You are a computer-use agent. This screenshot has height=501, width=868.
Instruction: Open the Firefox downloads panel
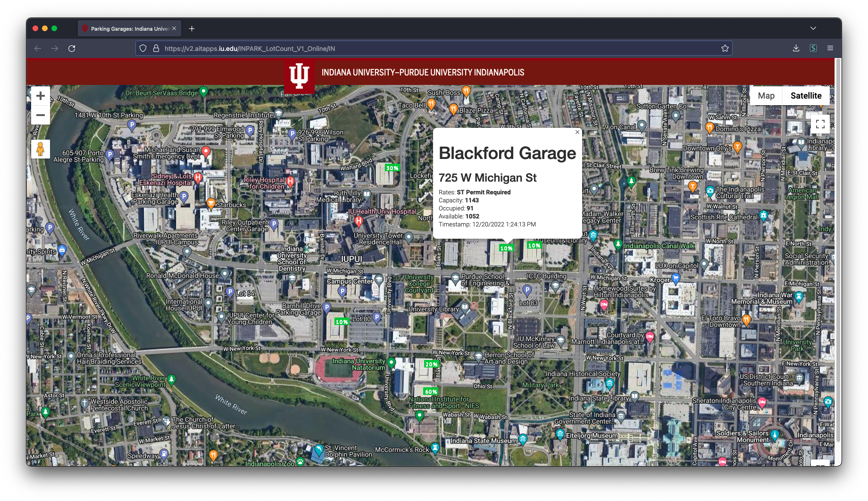point(796,48)
